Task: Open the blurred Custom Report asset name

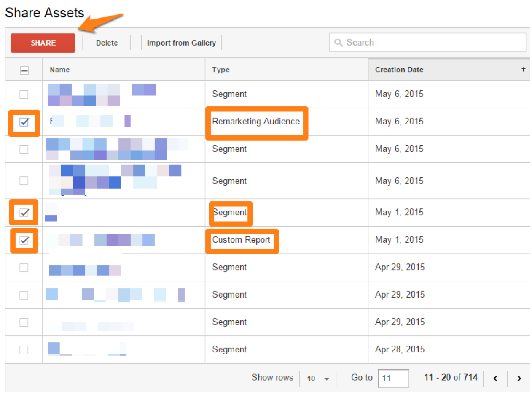Action: pos(100,240)
